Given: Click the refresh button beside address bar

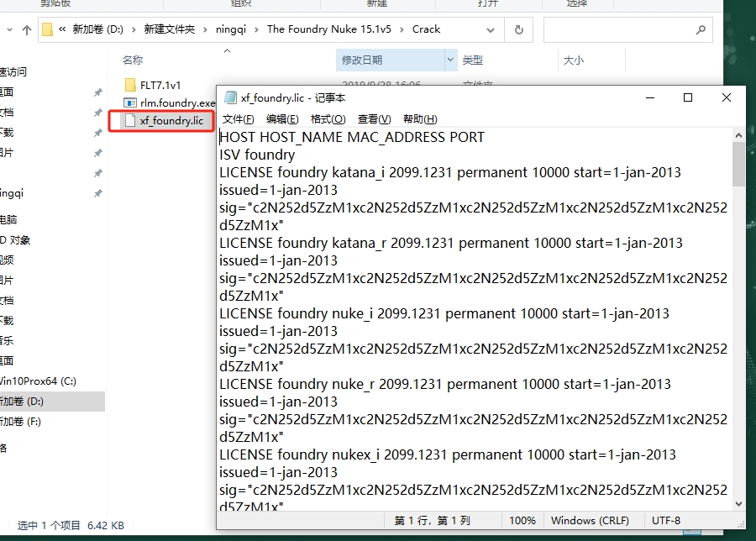Looking at the screenshot, I should (x=519, y=30).
